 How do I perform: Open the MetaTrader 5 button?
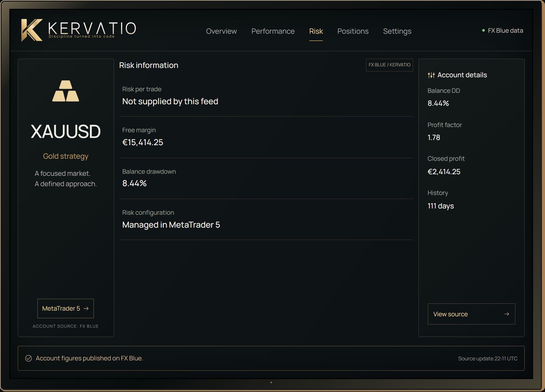coord(66,309)
